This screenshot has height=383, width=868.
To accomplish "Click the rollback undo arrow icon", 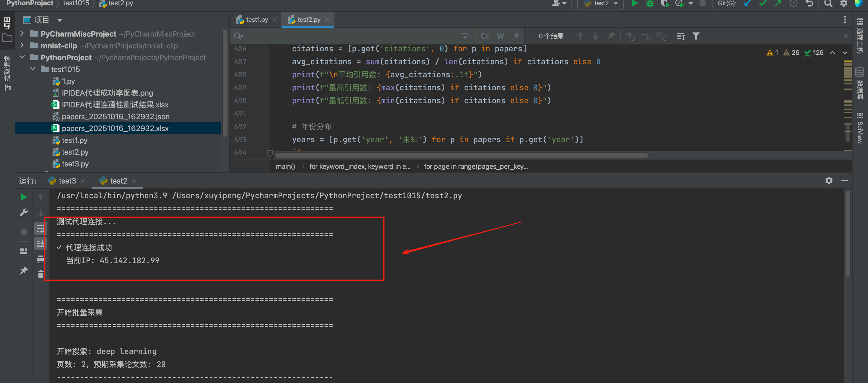I will click(x=810, y=4).
